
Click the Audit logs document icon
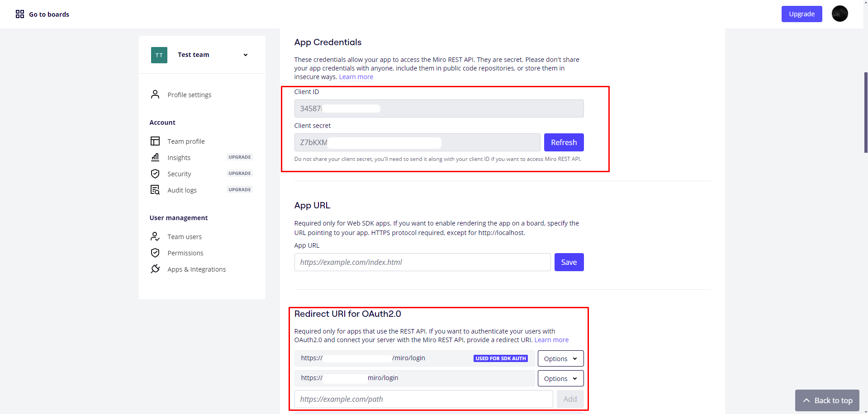[155, 190]
